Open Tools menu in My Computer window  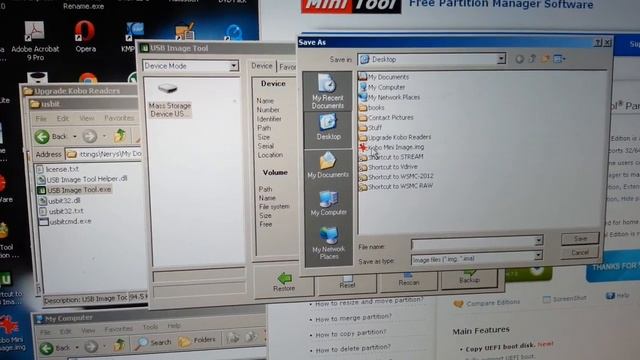[x=150, y=327]
